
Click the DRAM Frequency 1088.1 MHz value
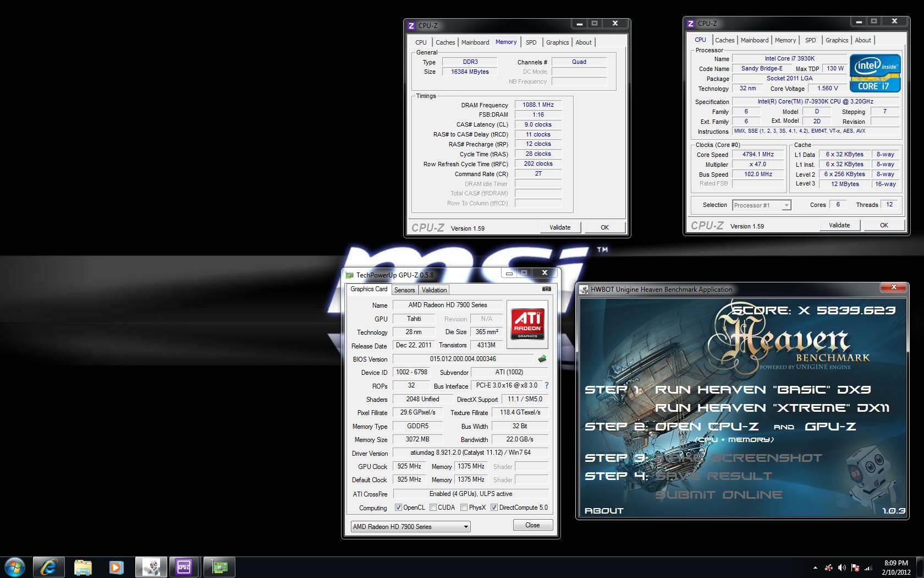(x=538, y=105)
